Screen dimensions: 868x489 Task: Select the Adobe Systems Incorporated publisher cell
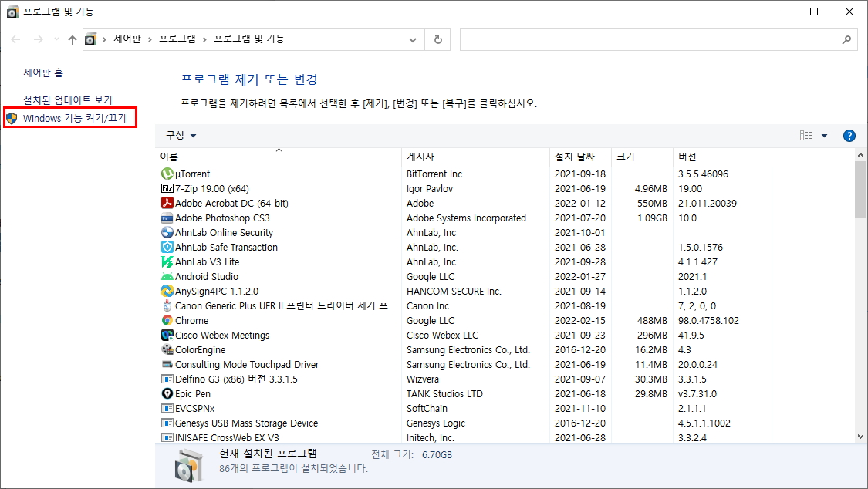[466, 218]
